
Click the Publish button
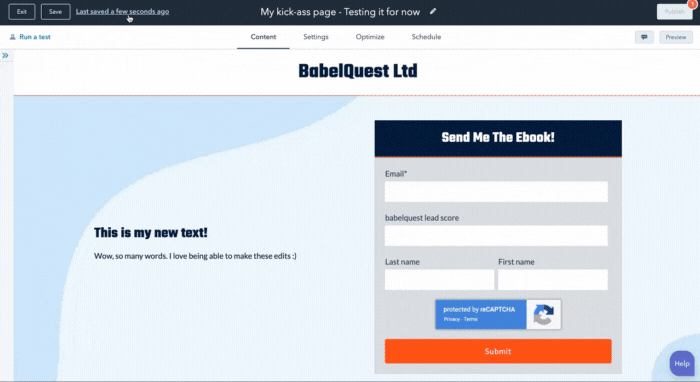(674, 12)
